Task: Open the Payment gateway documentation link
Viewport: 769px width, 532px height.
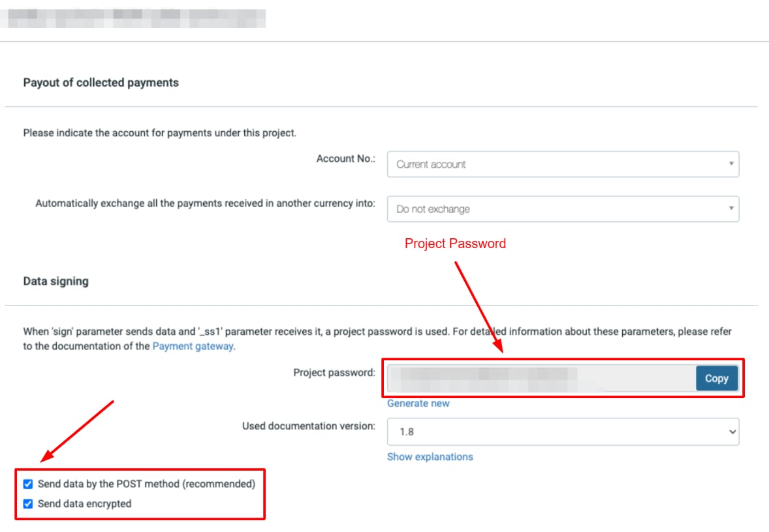Action: 193,346
